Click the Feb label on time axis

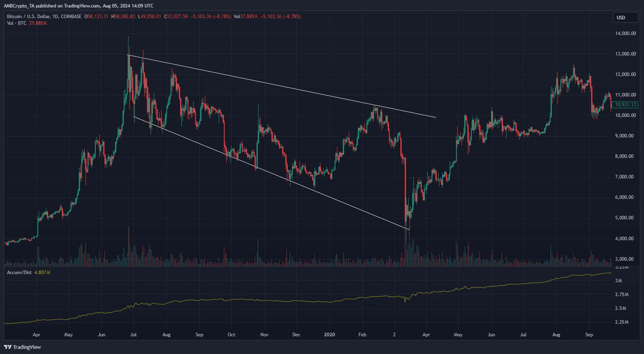coord(362,335)
